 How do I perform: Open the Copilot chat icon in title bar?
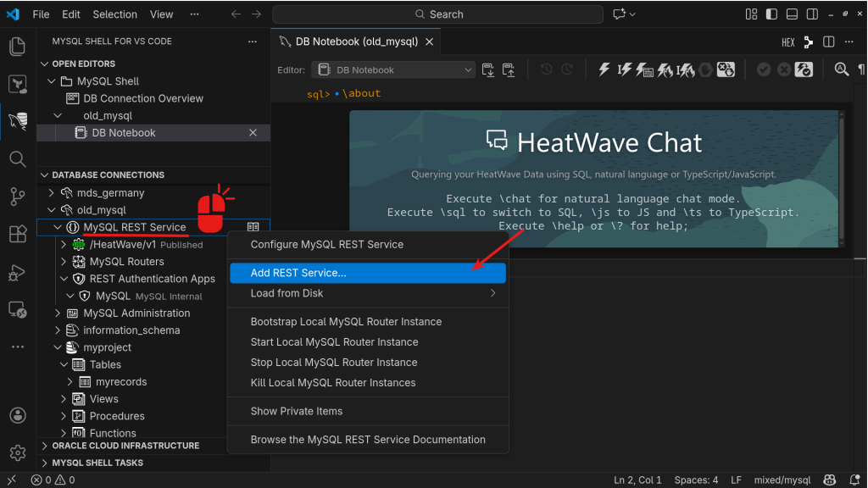tap(619, 14)
